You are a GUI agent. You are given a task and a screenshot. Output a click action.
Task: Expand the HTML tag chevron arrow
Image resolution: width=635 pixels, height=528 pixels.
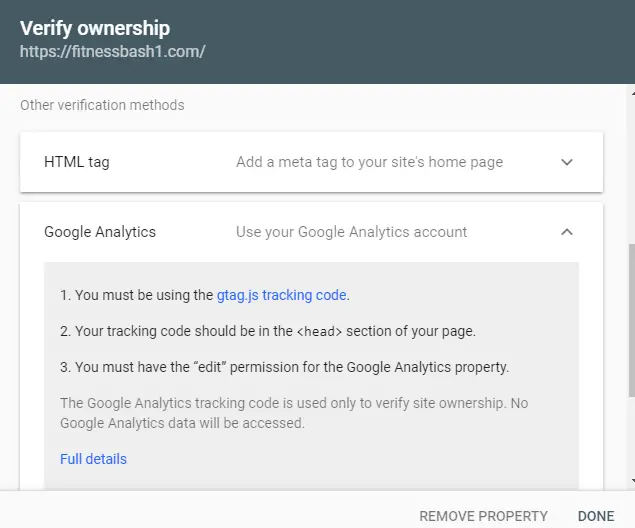click(x=566, y=162)
